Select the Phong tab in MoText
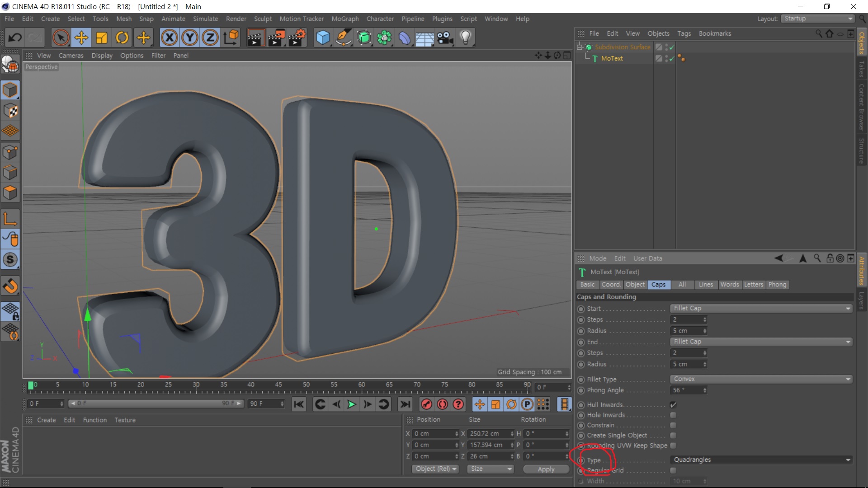 [x=778, y=284]
